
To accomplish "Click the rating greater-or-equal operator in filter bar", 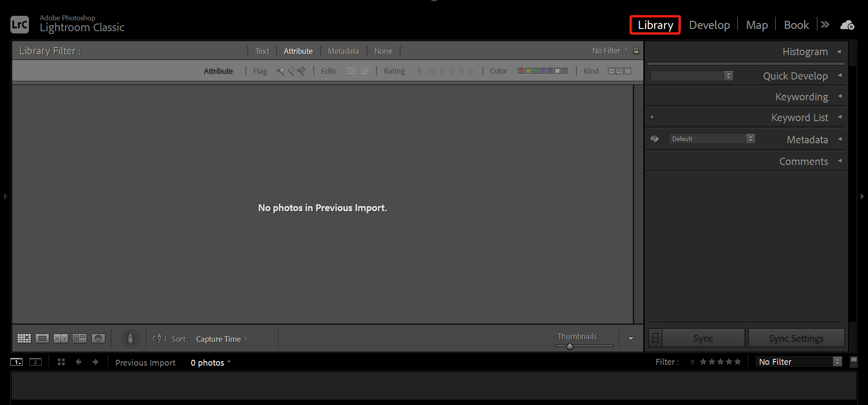I will coord(420,71).
